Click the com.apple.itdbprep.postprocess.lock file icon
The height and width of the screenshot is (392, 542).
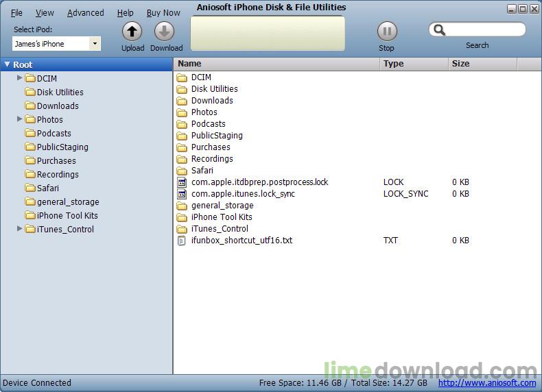point(182,182)
